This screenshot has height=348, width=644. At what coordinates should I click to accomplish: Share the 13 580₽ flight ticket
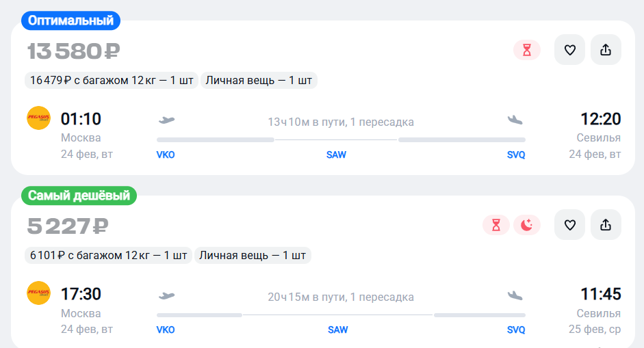pyautogui.click(x=606, y=50)
